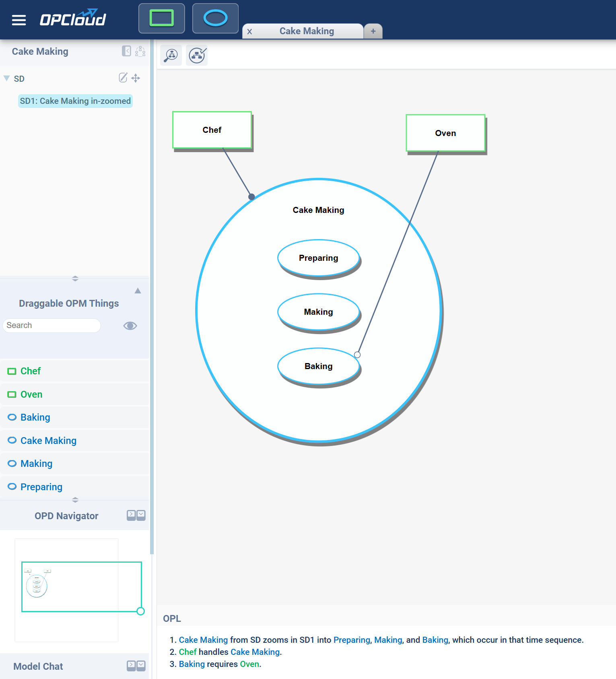Collapse the Draggable OPM Things panel

click(x=138, y=291)
